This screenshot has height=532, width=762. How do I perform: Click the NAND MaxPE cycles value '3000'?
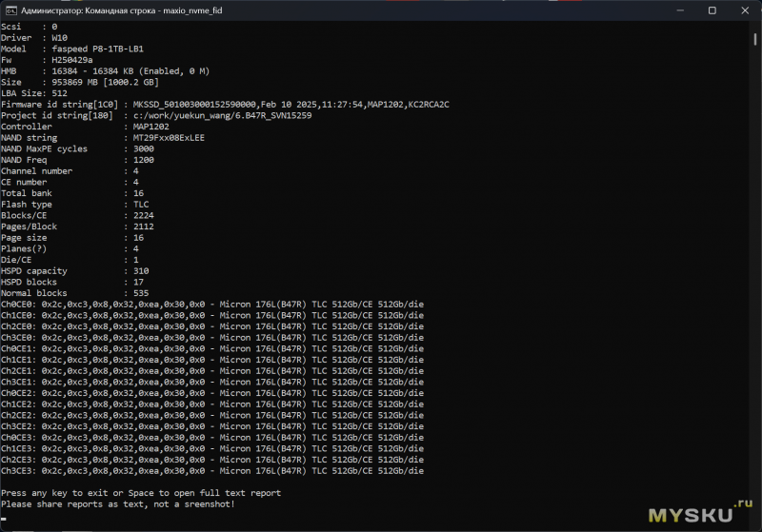coord(144,149)
